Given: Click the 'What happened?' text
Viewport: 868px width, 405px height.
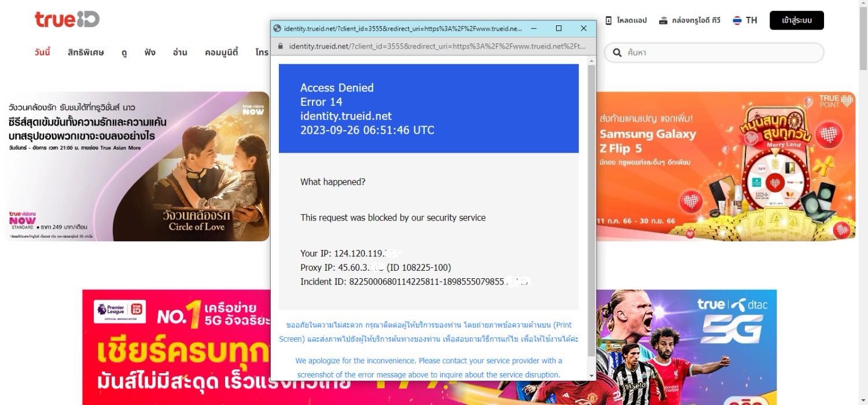Looking at the screenshot, I should click(x=333, y=182).
